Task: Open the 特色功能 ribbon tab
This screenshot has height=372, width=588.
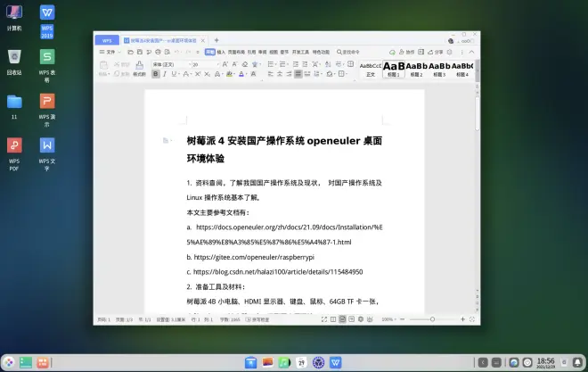Action: pos(321,52)
